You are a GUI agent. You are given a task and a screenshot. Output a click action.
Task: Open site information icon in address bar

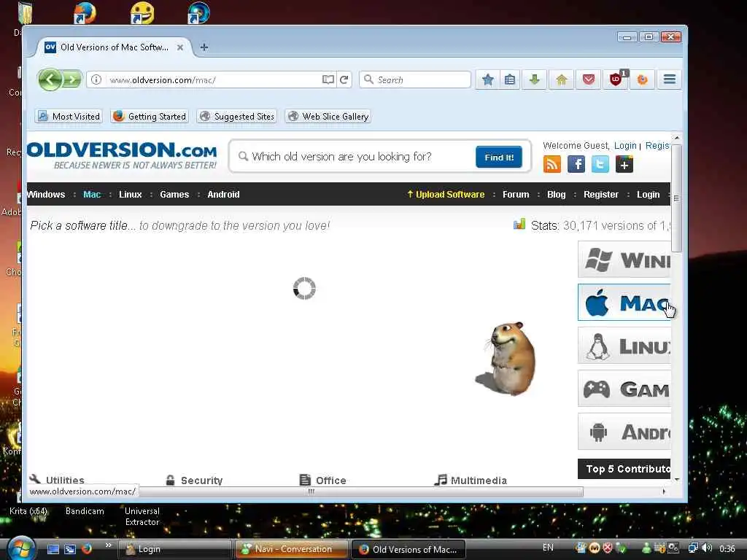tap(96, 79)
